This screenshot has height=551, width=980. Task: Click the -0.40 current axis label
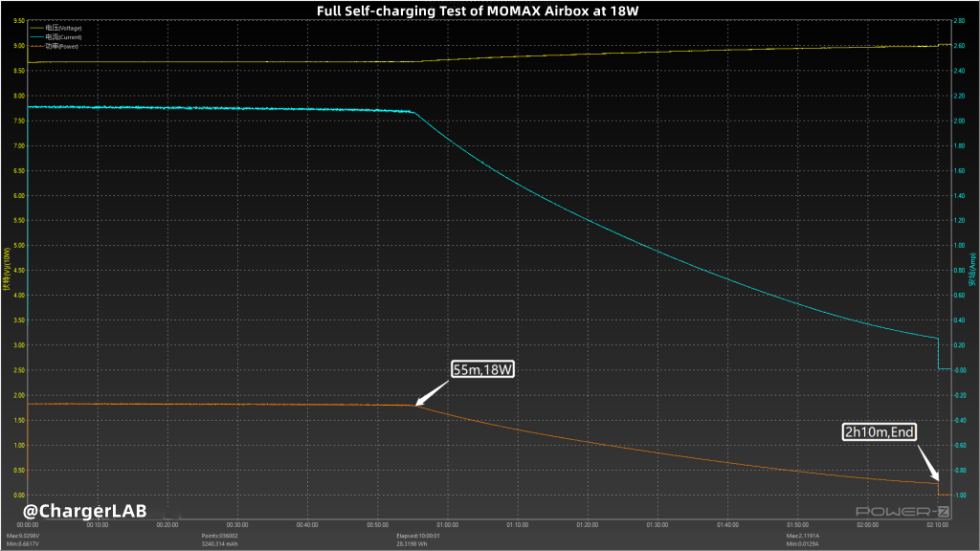point(959,421)
